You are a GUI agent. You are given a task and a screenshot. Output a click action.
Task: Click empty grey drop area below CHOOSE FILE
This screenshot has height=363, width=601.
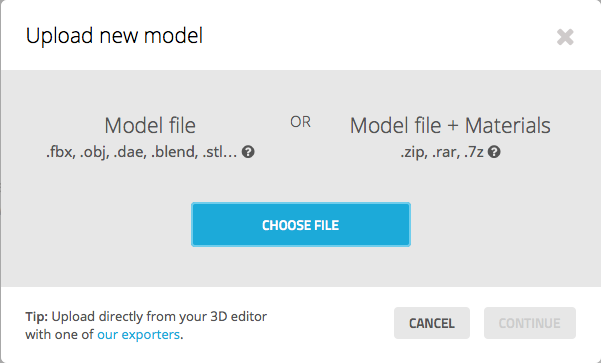pyautogui.click(x=301, y=267)
